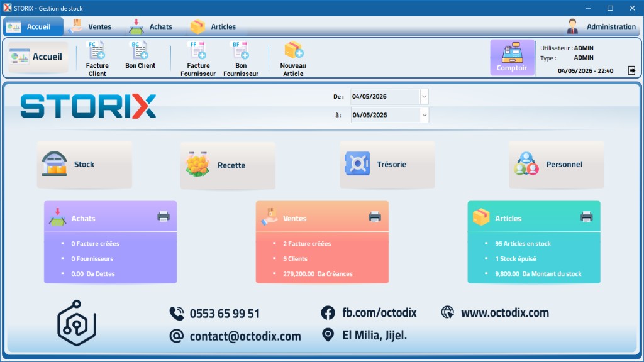
Task: Add a Nouveau Article
Action: point(293,58)
